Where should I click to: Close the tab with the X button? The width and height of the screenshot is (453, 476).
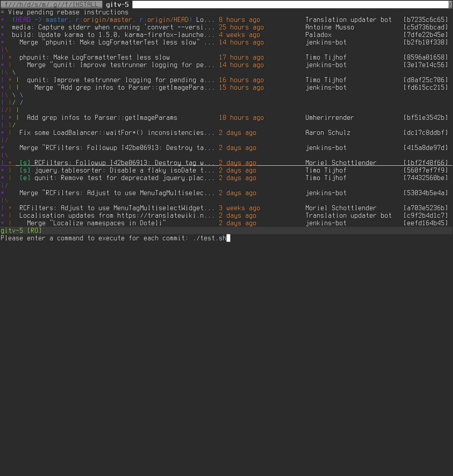pyautogui.click(x=450, y=5)
